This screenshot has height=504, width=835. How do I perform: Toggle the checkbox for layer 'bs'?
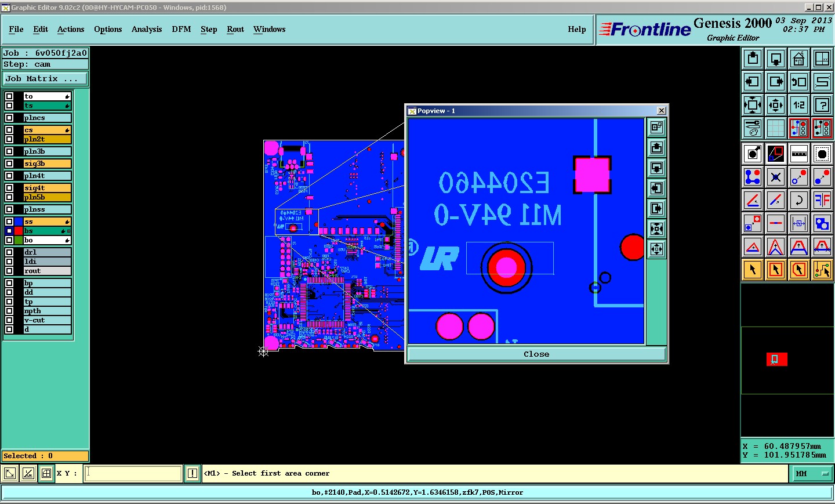pyautogui.click(x=9, y=231)
